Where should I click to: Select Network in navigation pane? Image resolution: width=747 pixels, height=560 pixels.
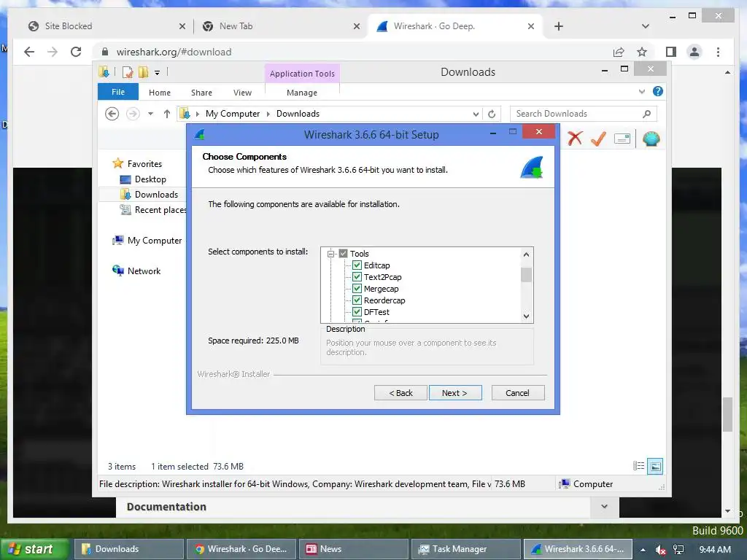click(144, 271)
